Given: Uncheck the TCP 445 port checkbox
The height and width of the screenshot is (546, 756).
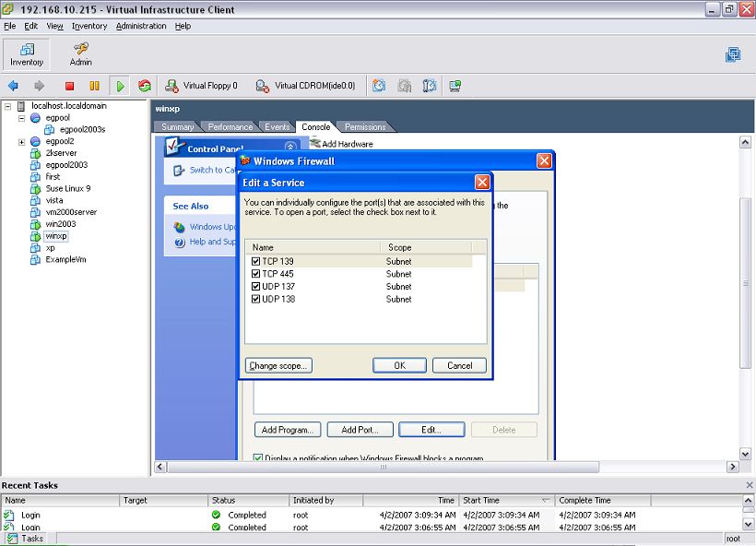Looking at the screenshot, I should click(x=256, y=274).
